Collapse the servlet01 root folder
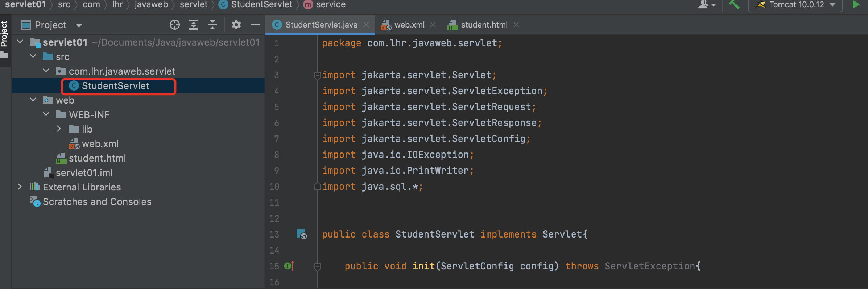Screen dimensions: 868x289 click(x=20, y=42)
